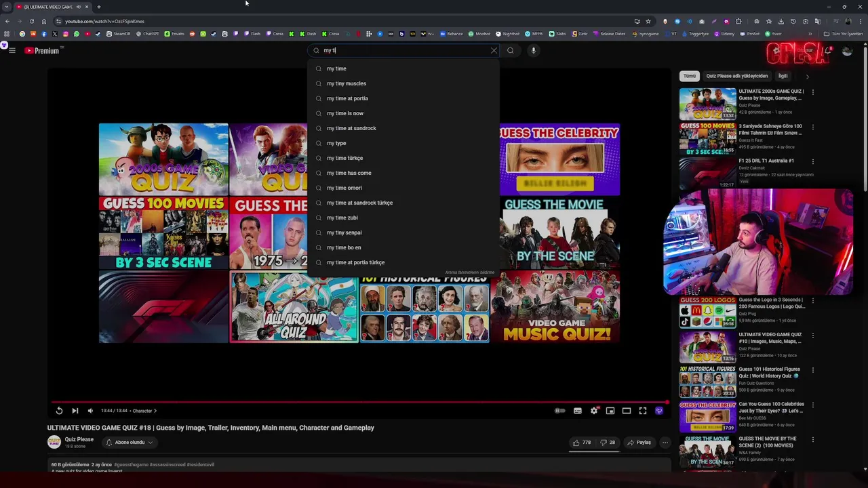Select the "my time omori" suggestion
This screenshot has height=488, width=868.
coord(403,188)
